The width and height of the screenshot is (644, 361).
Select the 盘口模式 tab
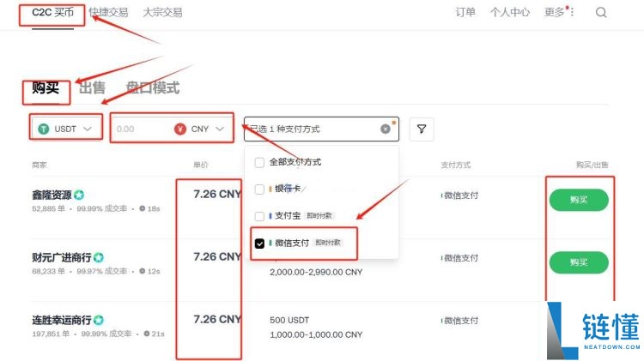(153, 87)
